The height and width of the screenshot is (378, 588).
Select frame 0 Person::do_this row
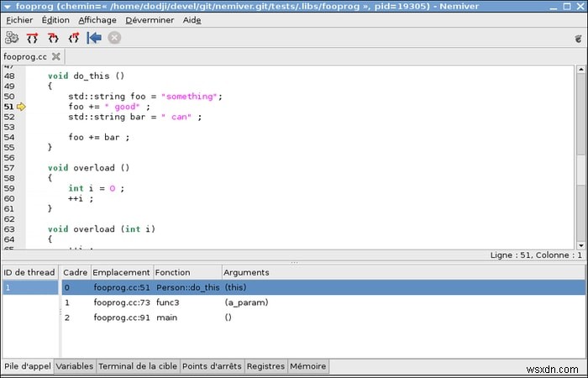pos(323,287)
